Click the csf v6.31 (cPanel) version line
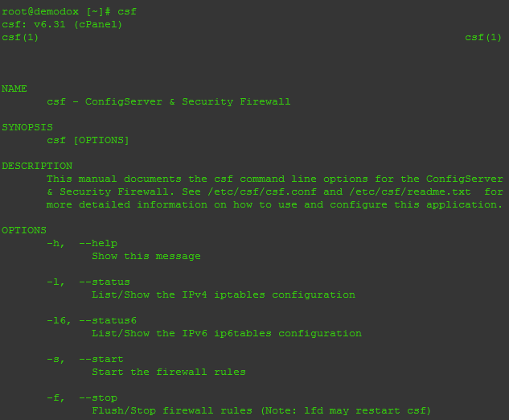The height and width of the screenshot is (420, 509). pyautogui.click(x=63, y=24)
